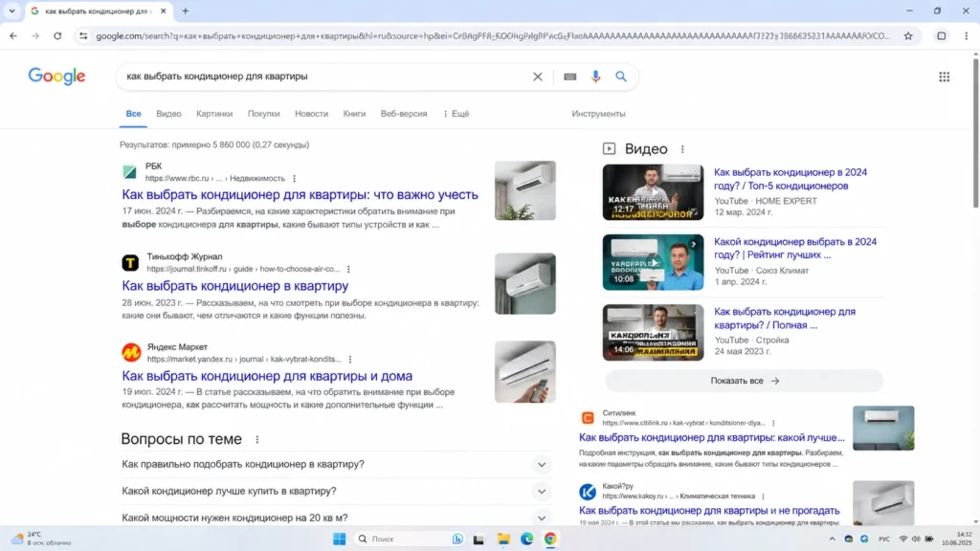
Task: Open the taskbar Поиск search box
Action: coord(408,539)
